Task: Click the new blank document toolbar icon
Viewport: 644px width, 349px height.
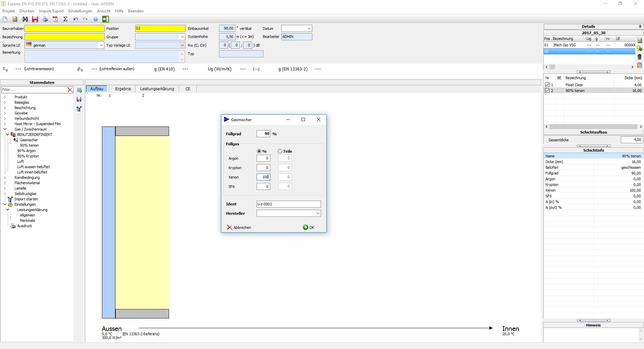Action: [x=5, y=19]
